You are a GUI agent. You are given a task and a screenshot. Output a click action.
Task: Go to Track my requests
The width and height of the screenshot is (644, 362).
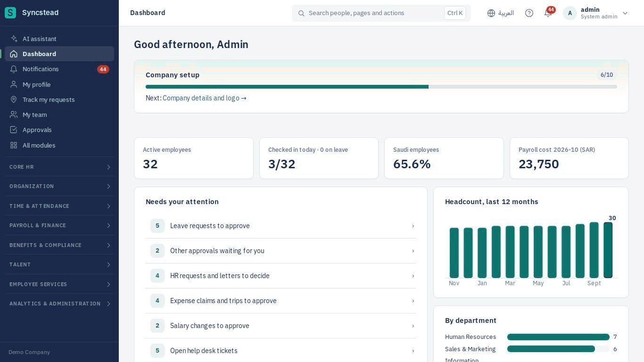point(59,99)
